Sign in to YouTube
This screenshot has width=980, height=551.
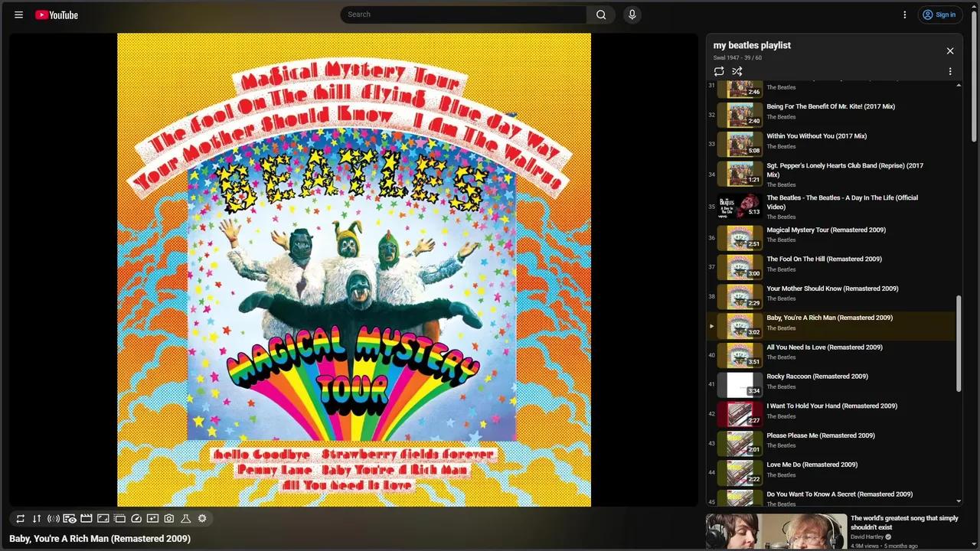pyautogui.click(x=939, y=15)
